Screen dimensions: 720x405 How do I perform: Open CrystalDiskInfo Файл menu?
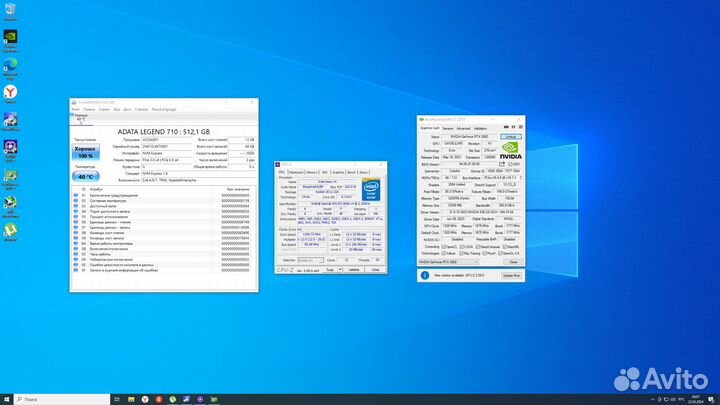pyautogui.click(x=76, y=109)
